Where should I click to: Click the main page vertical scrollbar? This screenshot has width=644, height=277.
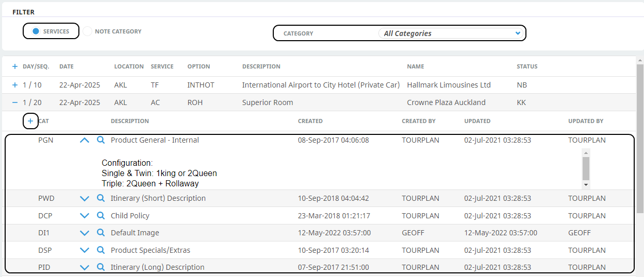640,139
